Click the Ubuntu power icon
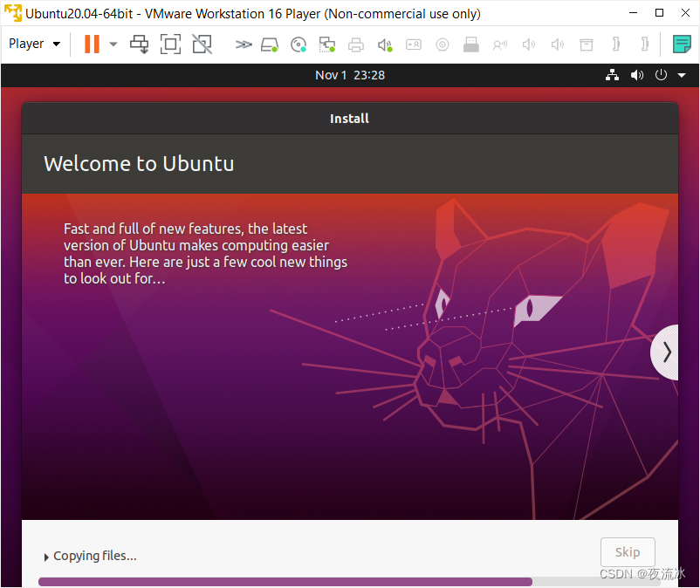This screenshot has height=588, width=700. coord(662,75)
